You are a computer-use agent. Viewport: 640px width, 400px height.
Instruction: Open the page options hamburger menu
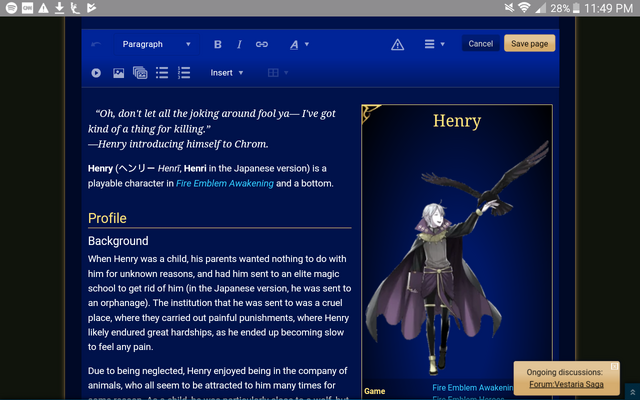coord(434,44)
